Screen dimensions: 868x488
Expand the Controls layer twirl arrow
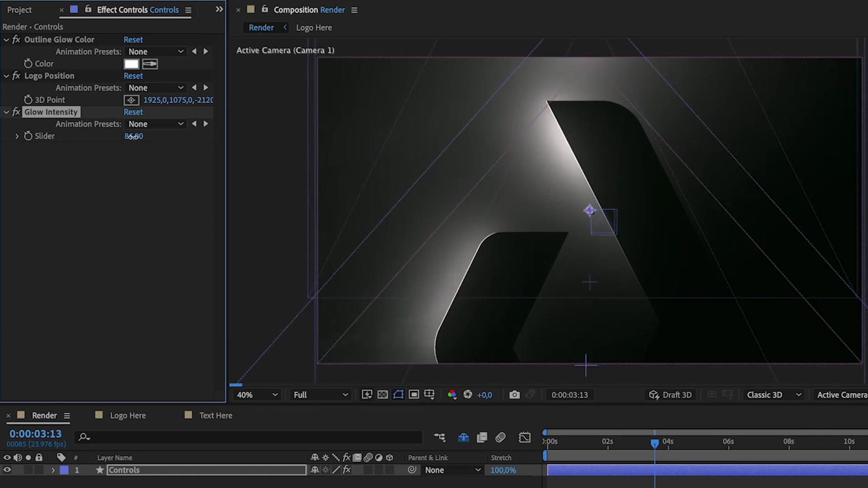tap(53, 470)
